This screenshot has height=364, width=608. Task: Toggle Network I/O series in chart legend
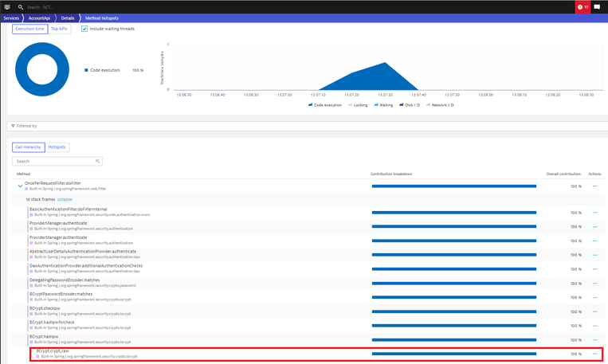coord(441,104)
